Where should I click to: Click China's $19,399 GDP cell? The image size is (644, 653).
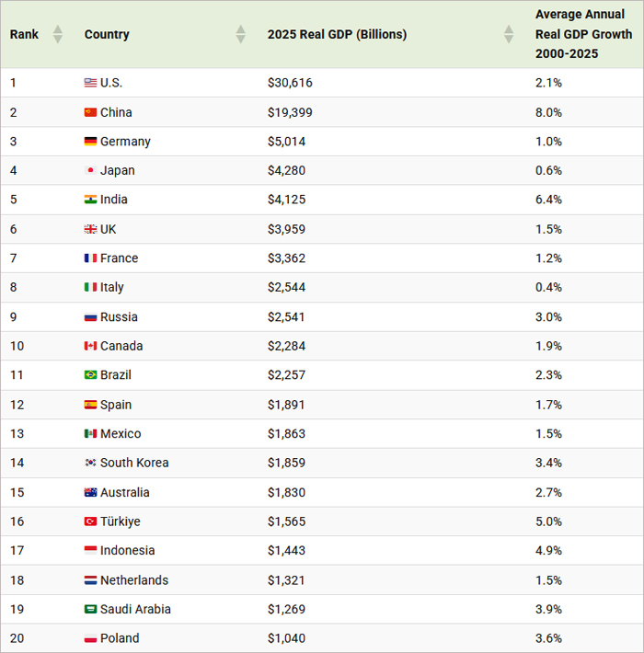[290, 112]
